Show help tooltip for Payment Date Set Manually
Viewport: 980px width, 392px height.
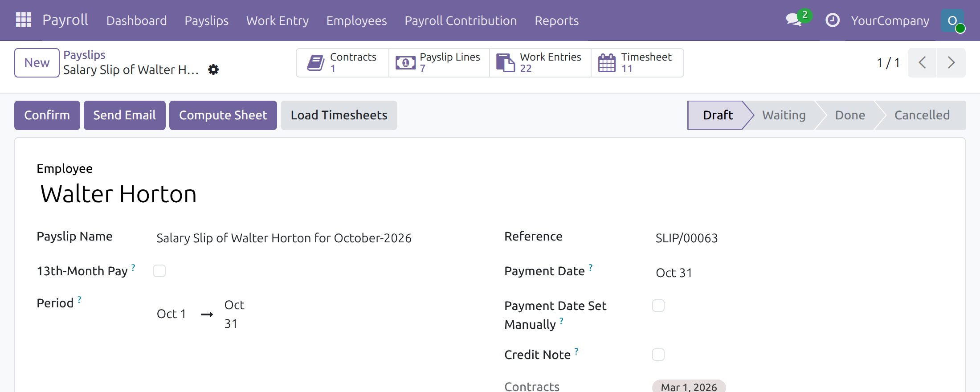561,321
